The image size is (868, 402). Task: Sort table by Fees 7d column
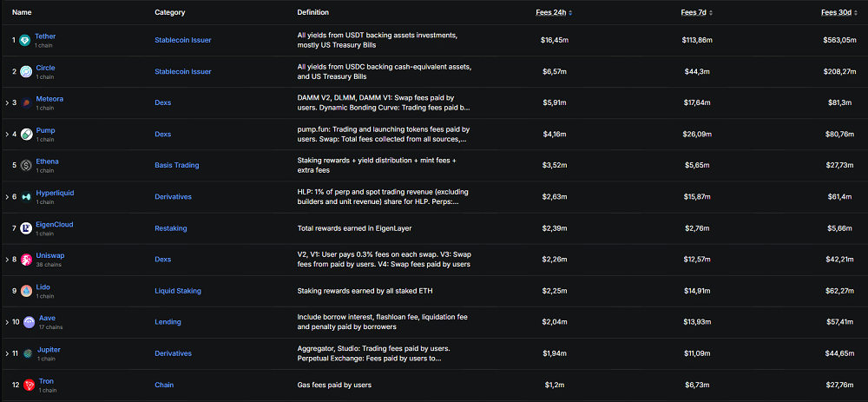[696, 13]
